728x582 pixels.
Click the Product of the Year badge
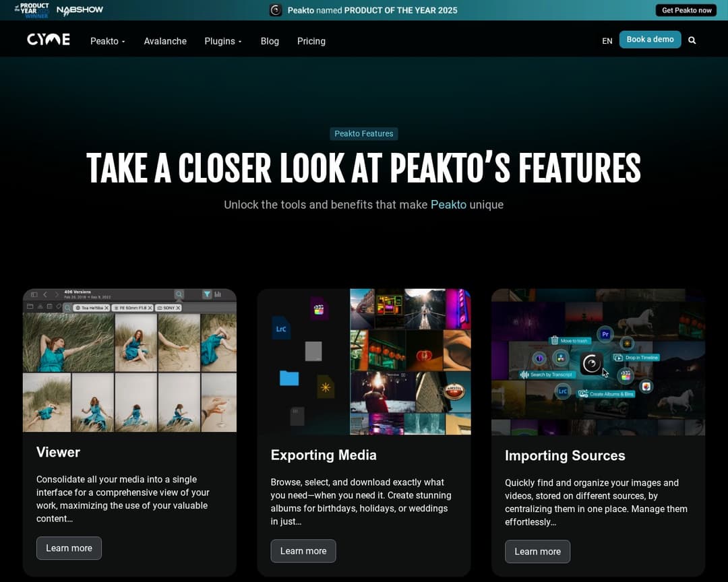pyautogui.click(x=32, y=10)
